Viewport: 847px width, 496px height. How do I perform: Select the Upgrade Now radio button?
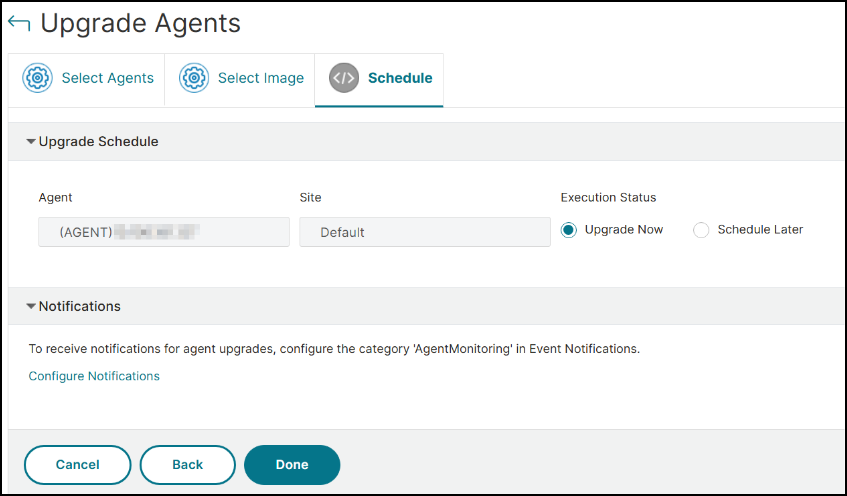coord(569,230)
